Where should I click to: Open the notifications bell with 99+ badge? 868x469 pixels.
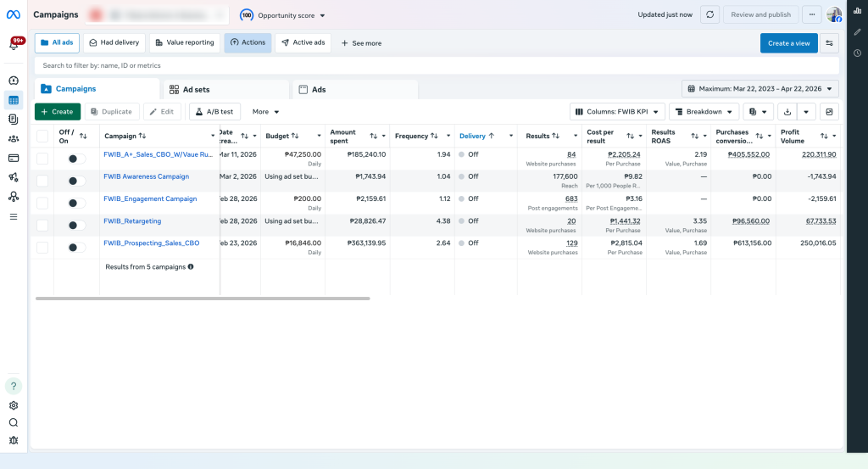(x=14, y=44)
